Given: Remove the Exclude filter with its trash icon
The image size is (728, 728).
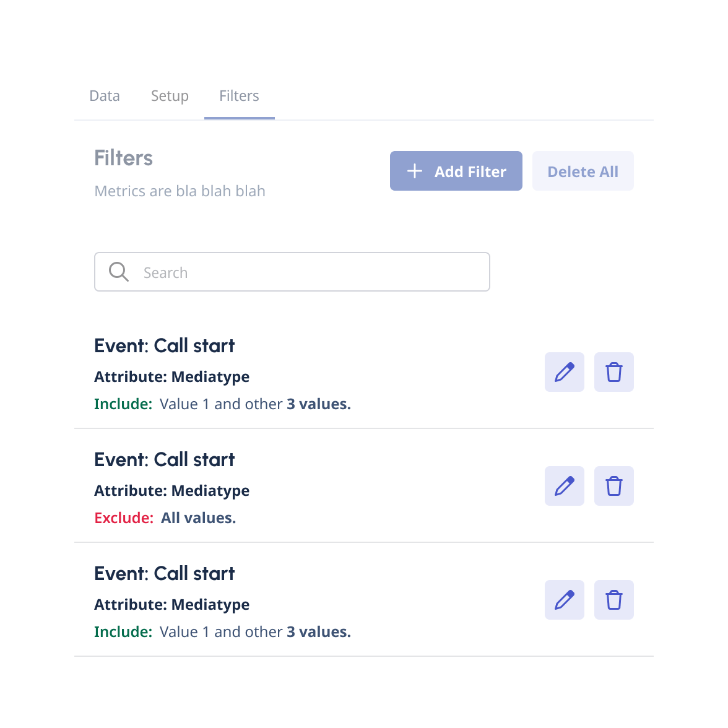Looking at the screenshot, I should (x=613, y=486).
